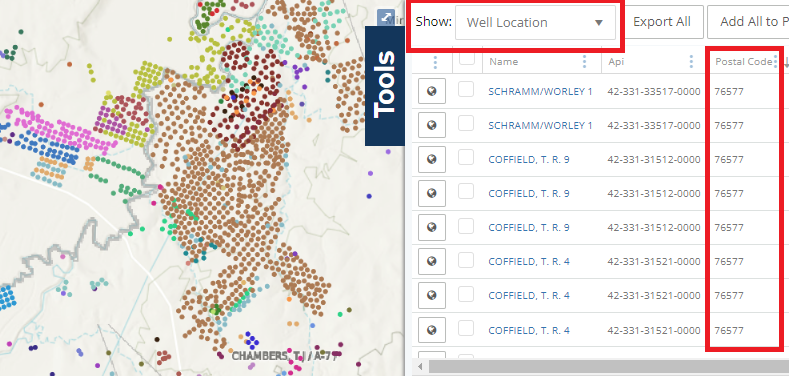
Task: Check the first COFFIELD, T. R. 4 row checkbox
Action: pyautogui.click(x=466, y=260)
